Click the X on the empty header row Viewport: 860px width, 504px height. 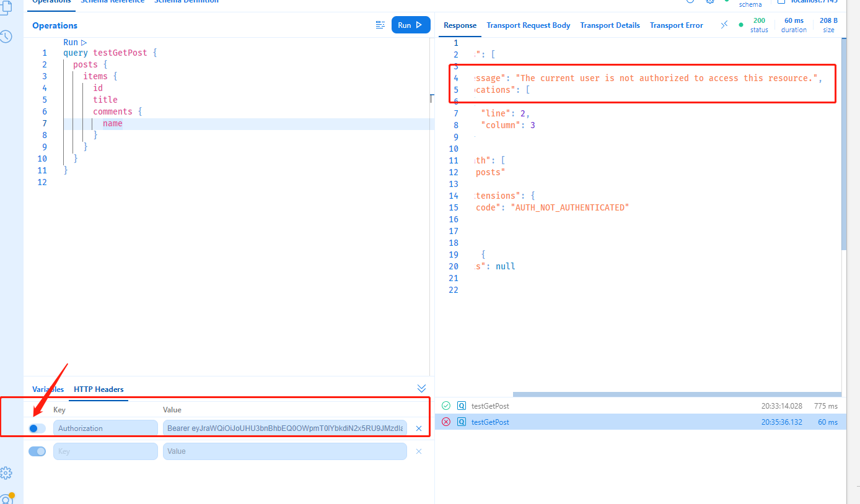(419, 451)
